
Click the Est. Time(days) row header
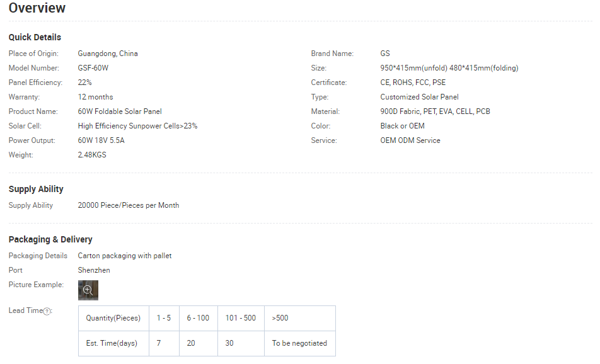(x=113, y=343)
